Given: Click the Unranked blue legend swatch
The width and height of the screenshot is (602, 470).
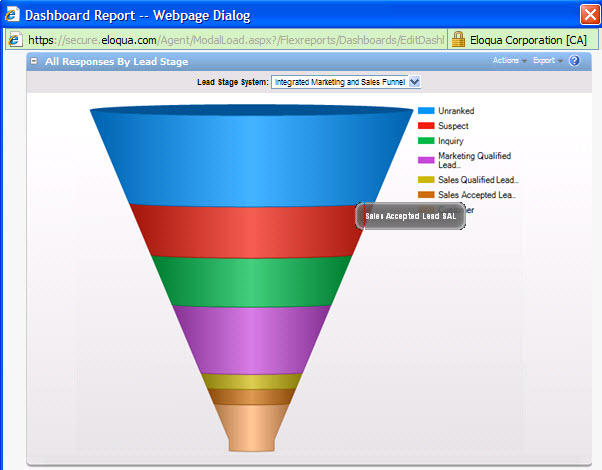Looking at the screenshot, I should point(426,111).
